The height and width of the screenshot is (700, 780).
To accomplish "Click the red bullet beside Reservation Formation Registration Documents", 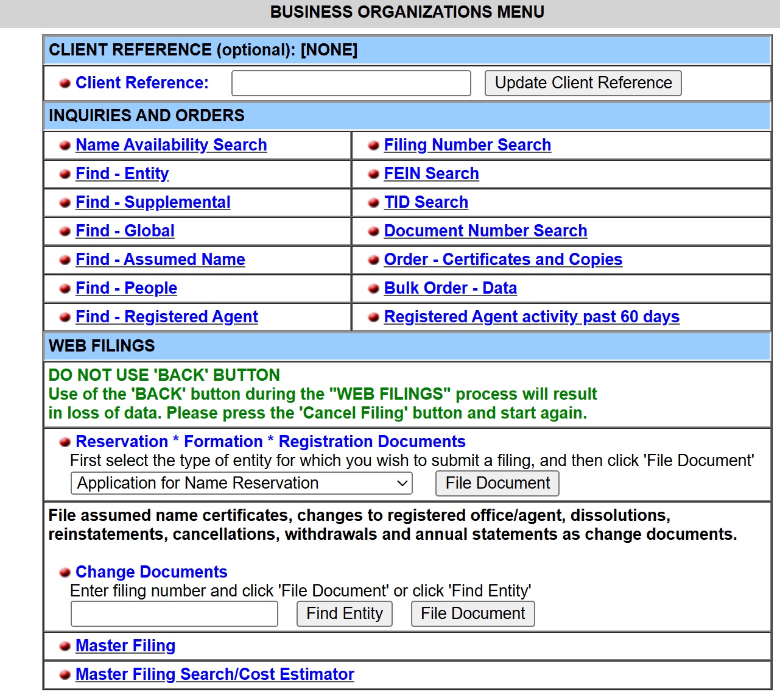I will [x=65, y=442].
